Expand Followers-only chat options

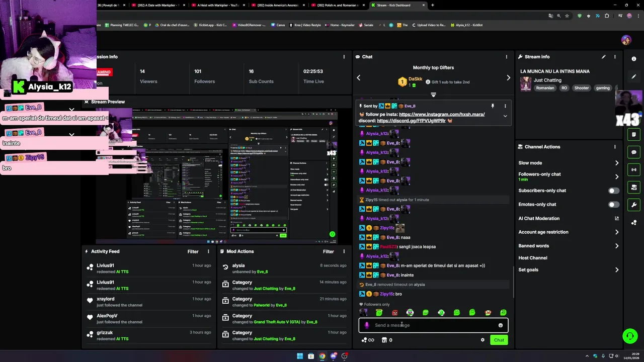(x=617, y=176)
